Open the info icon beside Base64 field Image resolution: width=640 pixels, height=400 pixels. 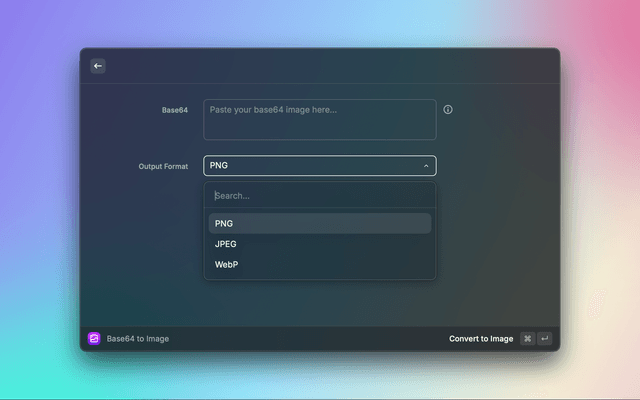coord(448,110)
